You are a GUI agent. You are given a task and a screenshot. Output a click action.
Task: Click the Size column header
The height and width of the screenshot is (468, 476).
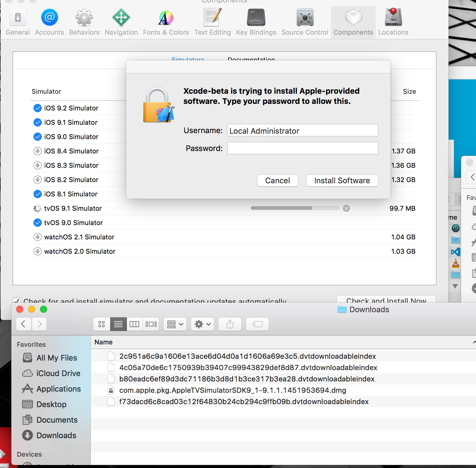tap(409, 91)
